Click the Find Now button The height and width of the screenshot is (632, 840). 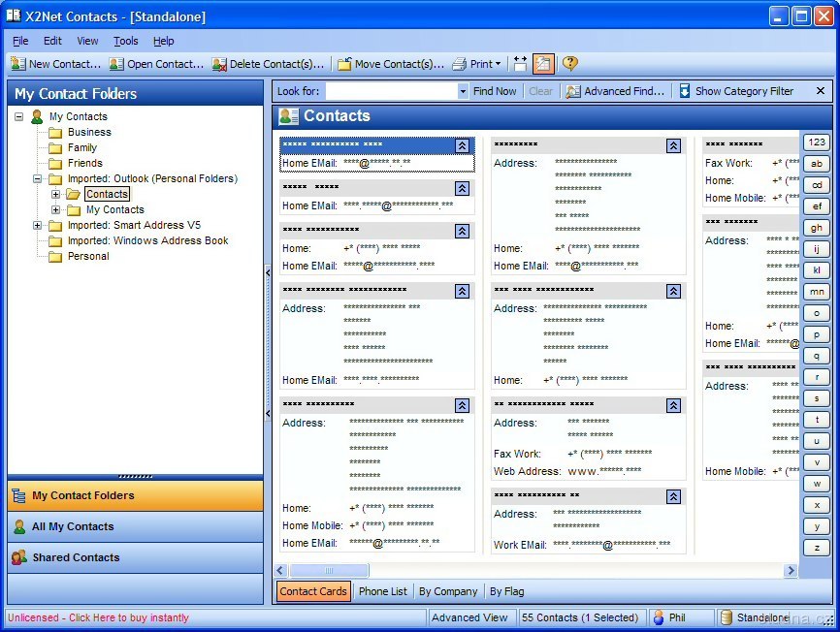coord(495,91)
